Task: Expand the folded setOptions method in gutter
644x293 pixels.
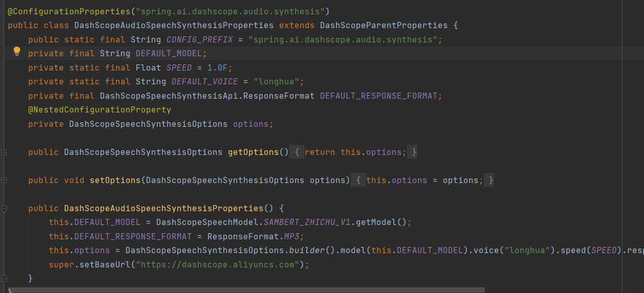Action: pyautogui.click(x=4, y=180)
